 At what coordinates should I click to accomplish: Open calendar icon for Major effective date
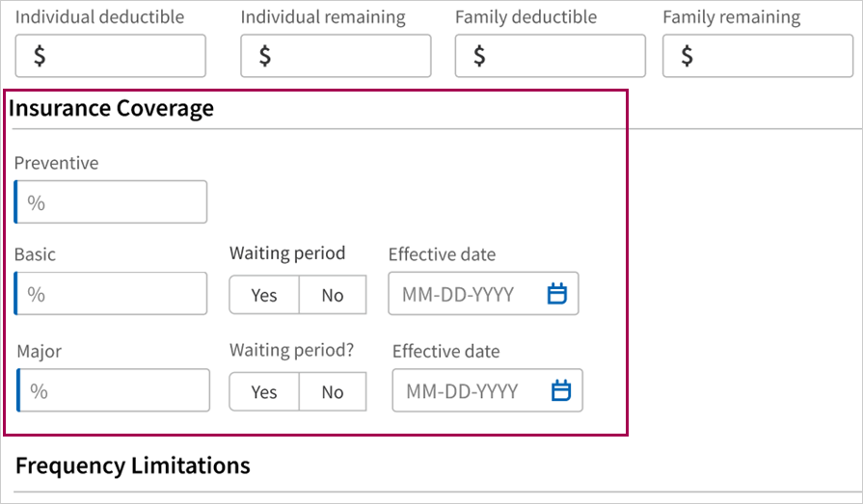click(x=561, y=390)
